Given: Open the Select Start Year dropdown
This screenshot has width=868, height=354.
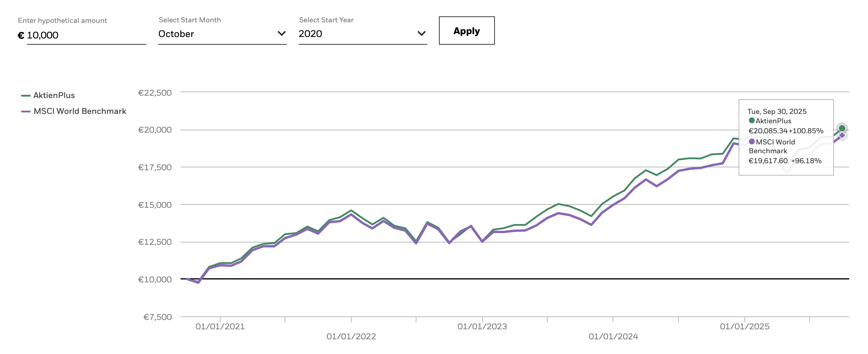Looking at the screenshot, I should coord(362,34).
